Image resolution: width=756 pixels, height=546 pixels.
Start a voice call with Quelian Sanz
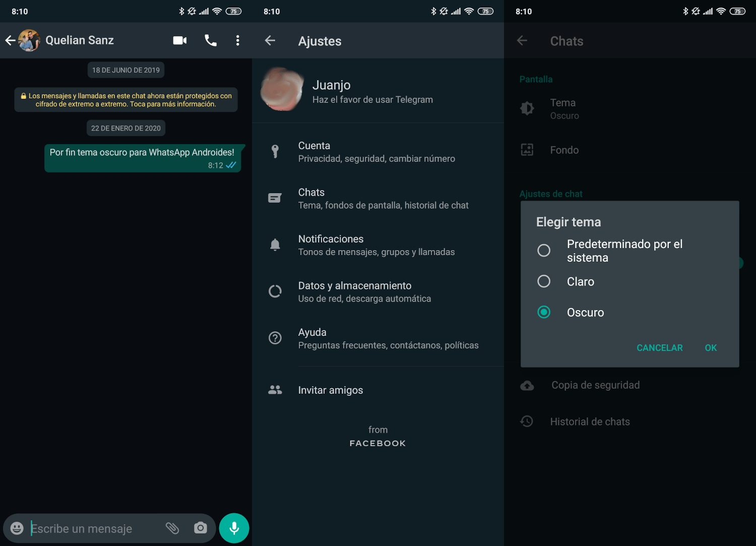(211, 40)
